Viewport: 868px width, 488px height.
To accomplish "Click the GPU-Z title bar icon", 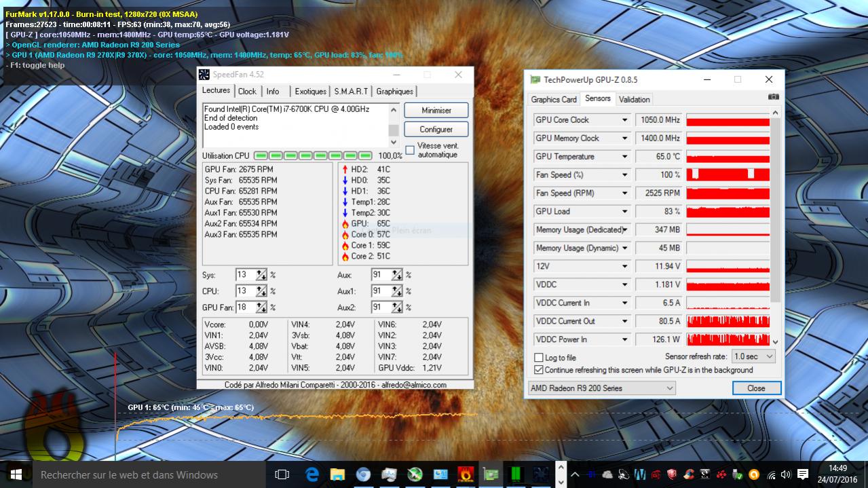I will 535,79.
